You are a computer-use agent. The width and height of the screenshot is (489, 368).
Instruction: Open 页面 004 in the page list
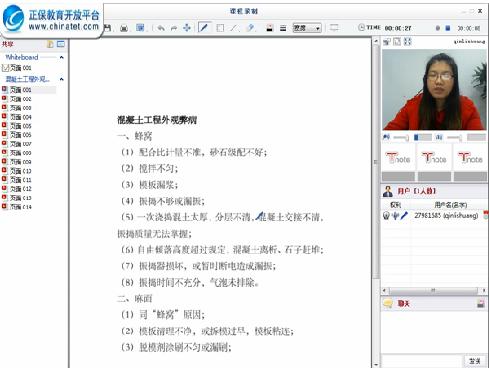(x=20, y=117)
